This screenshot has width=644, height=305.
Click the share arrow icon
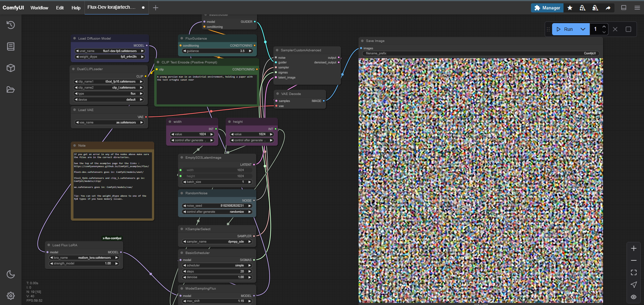608,8
